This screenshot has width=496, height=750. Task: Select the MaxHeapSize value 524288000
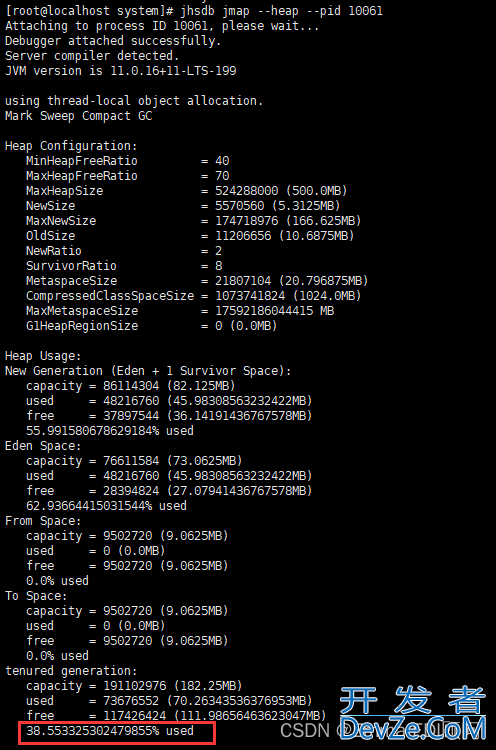pos(246,191)
